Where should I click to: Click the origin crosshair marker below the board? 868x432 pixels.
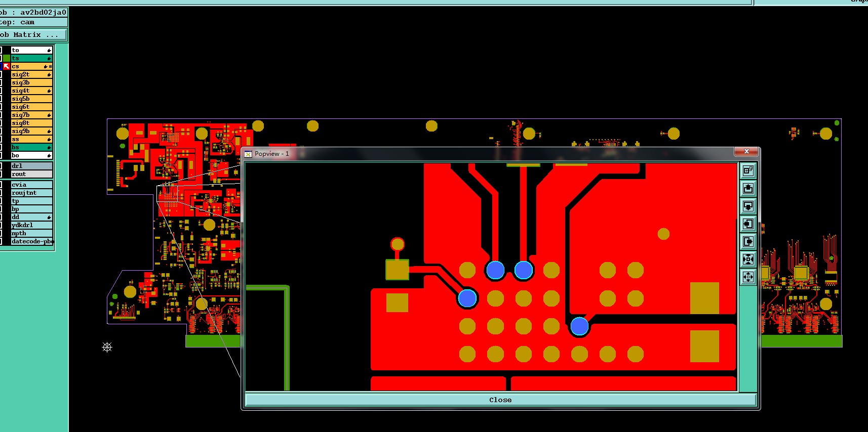click(107, 347)
